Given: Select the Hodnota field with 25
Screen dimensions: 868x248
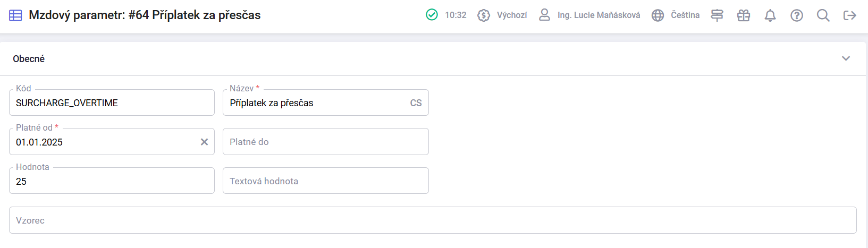Looking at the screenshot, I should coord(112,181).
